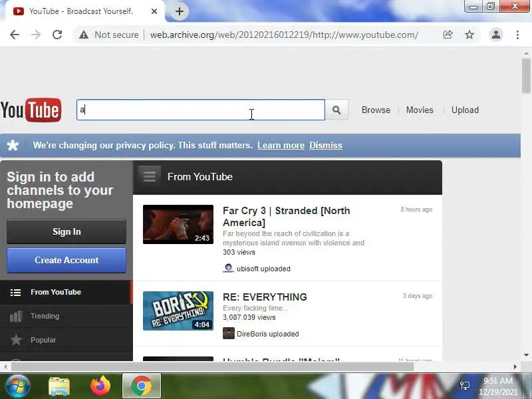
Task: Open the Browse menu item
Action: (376, 110)
